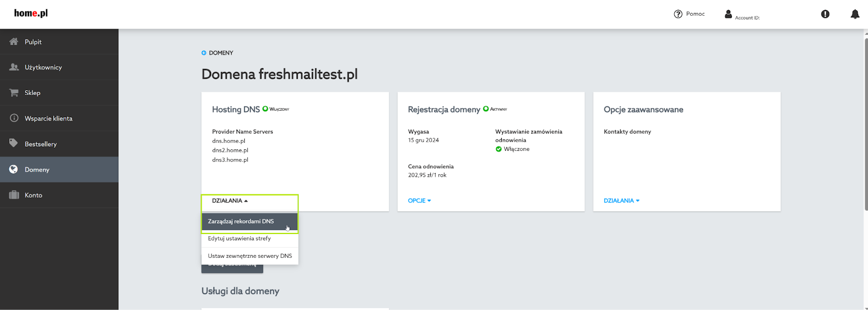Click the Usługi dla domeny heading
This screenshot has height=310, width=868.
[240, 291]
